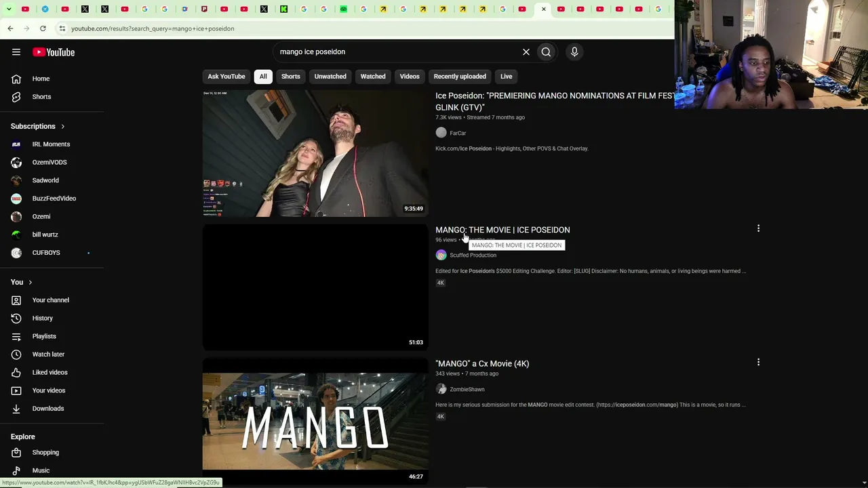
Task: Open the MANGO Cx Movie thumbnail
Action: click(x=315, y=421)
